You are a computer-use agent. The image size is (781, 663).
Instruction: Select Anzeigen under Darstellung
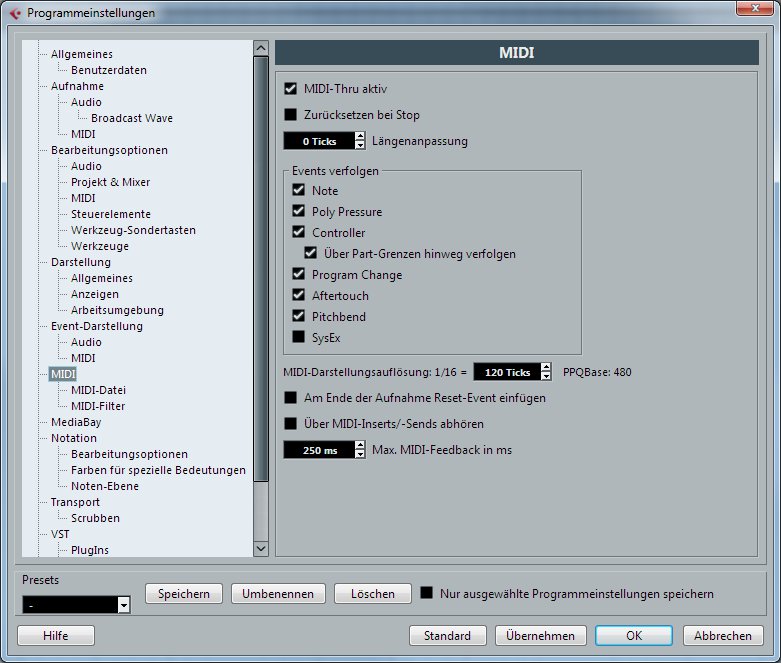(95, 294)
